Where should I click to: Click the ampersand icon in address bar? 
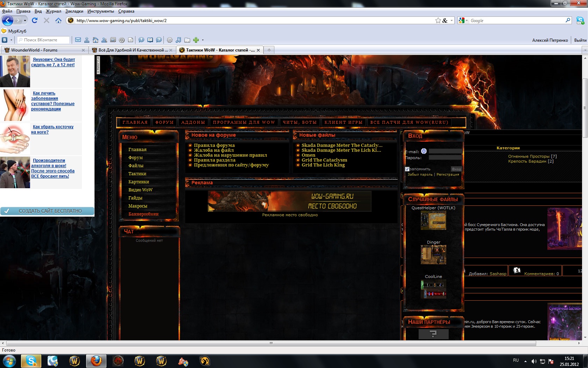coord(445,20)
